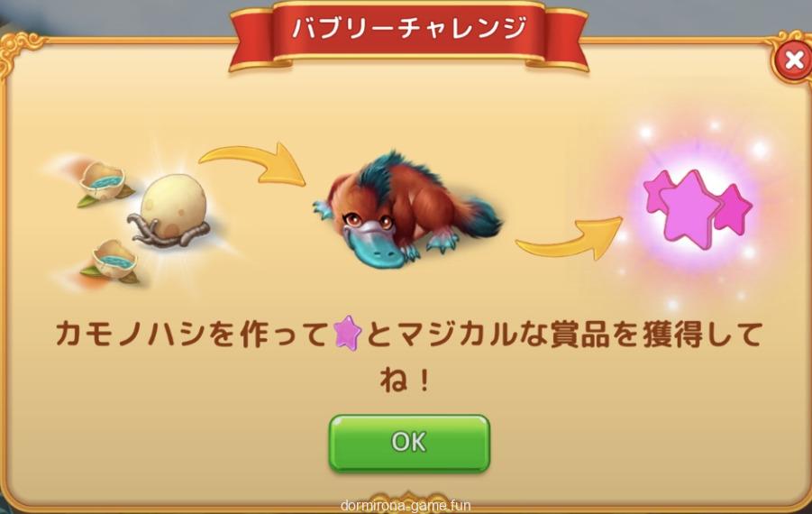
Task: Click the ね！ text line
Action: point(406,381)
